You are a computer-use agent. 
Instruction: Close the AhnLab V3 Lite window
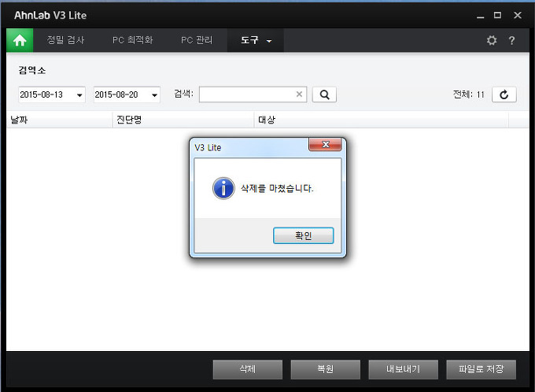click(518, 16)
